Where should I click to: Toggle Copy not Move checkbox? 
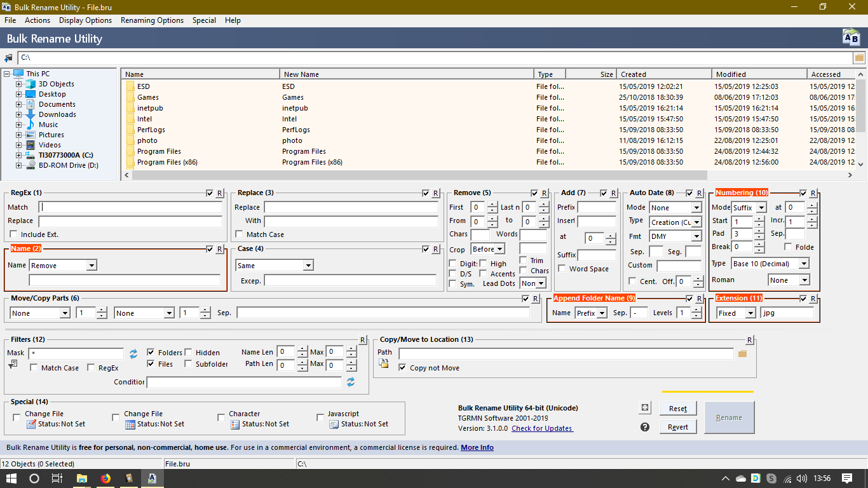click(402, 368)
